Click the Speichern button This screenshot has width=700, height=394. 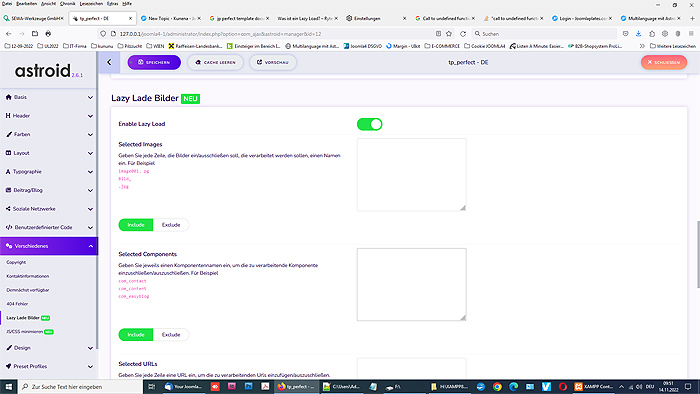click(x=154, y=62)
